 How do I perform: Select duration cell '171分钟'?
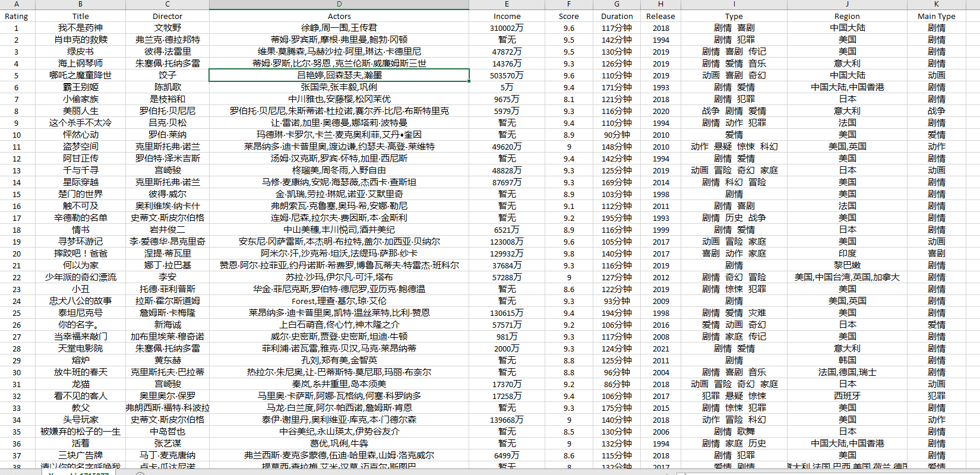pos(617,87)
